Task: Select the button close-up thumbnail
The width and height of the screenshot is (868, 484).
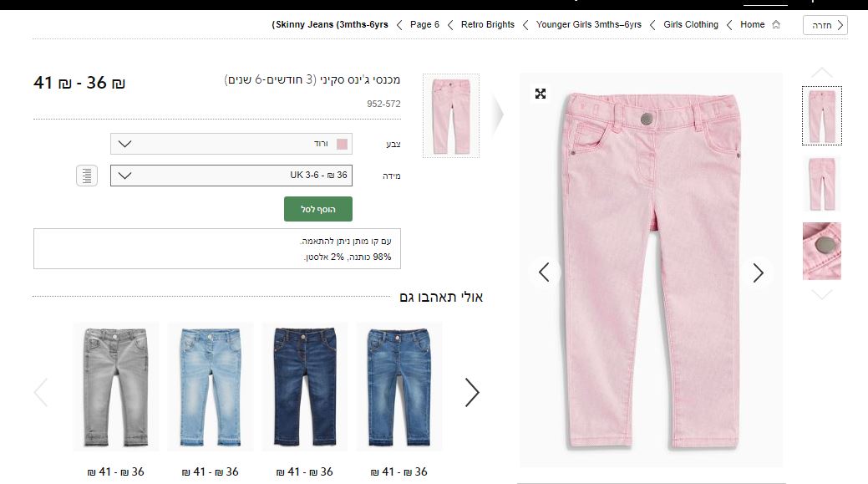Action: tap(821, 251)
